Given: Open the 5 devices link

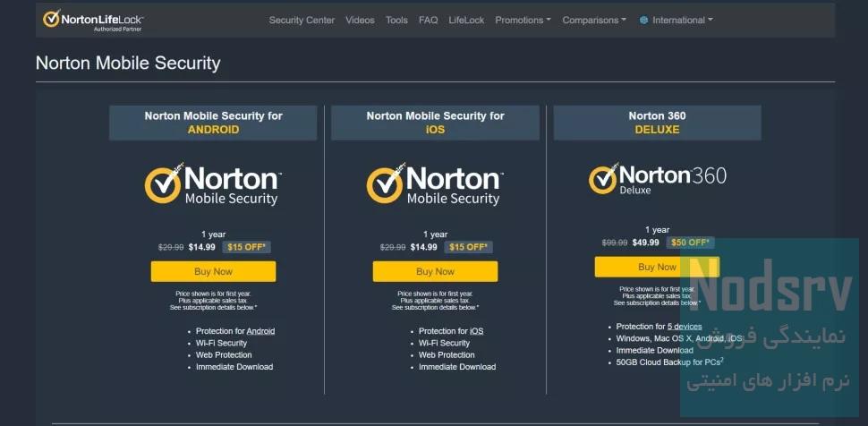Looking at the screenshot, I should [685, 327].
